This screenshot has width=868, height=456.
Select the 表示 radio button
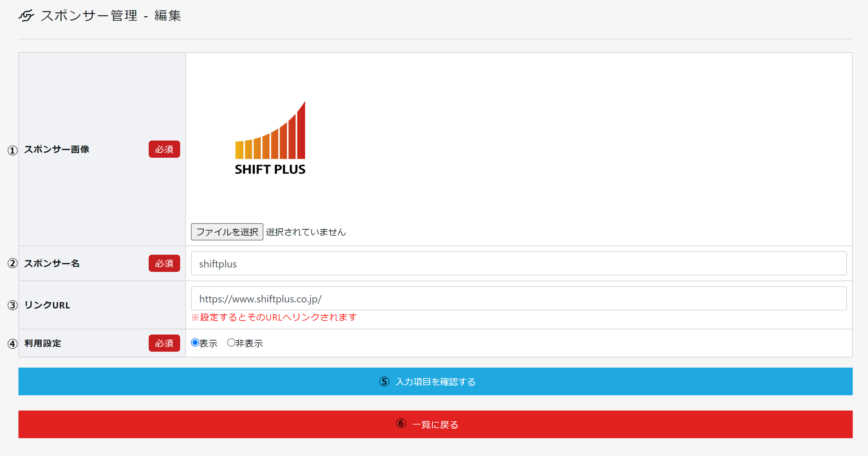tap(195, 343)
